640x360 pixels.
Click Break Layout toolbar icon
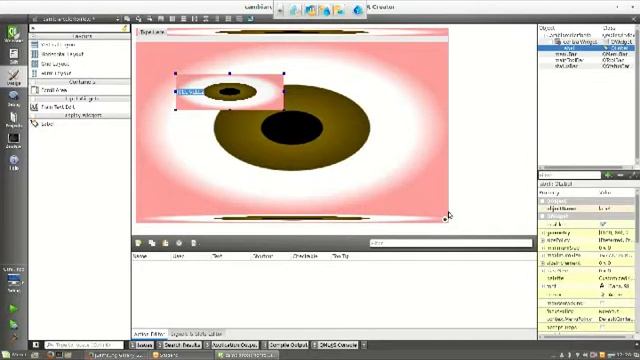pyautogui.click(x=239, y=19)
